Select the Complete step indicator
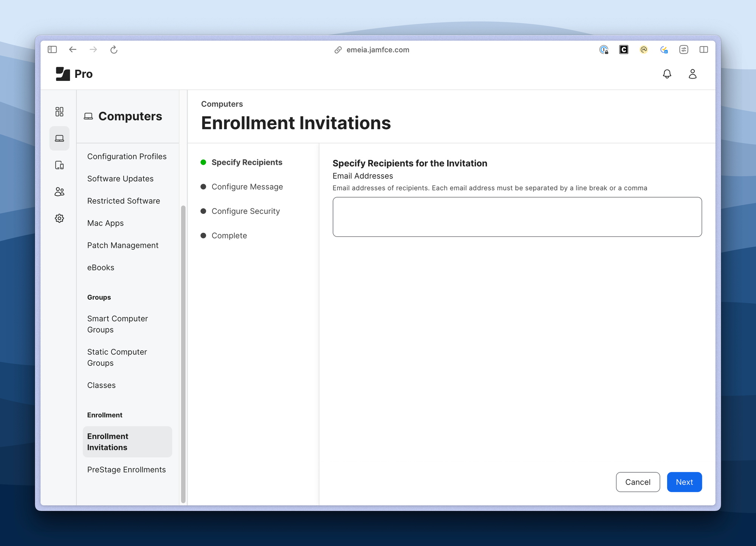The height and width of the screenshot is (546, 756). coord(229,235)
